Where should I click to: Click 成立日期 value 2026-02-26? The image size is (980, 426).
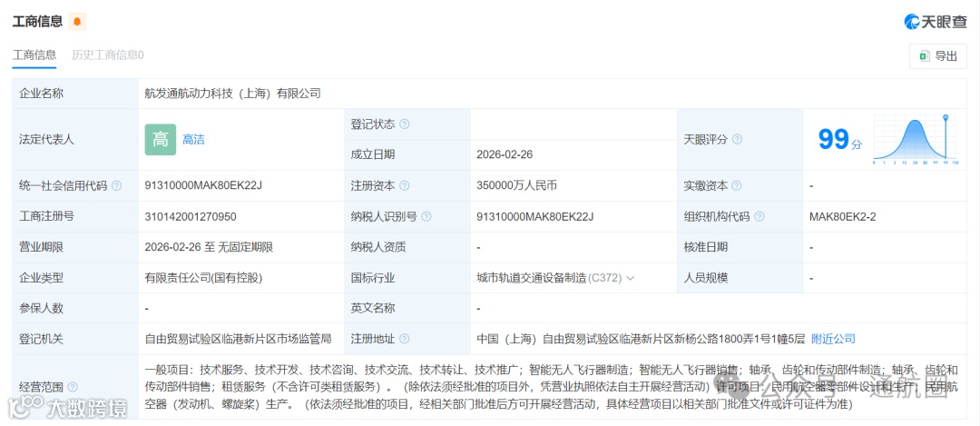click(505, 154)
